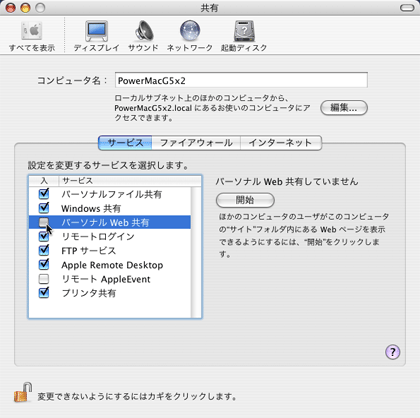The height and width of the screenshot is (418, 420).
Task: Open help with the question mark button
Action: [x=393, y=352]
